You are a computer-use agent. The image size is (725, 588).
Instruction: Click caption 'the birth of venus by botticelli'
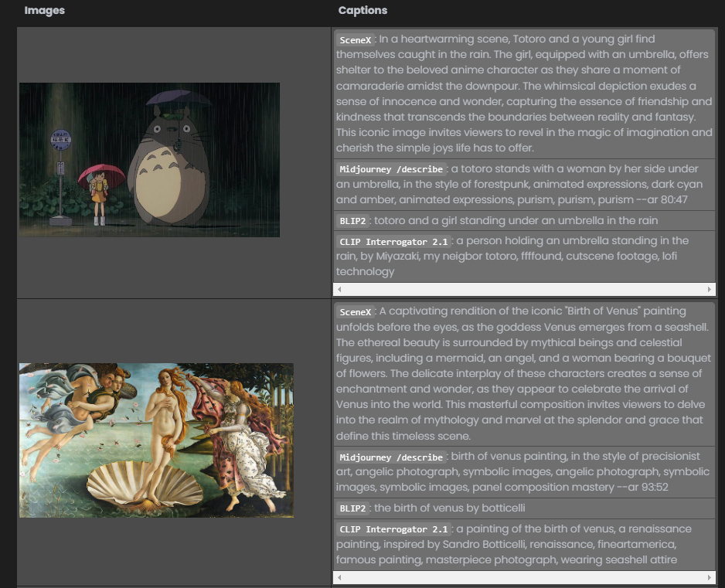pyautogui.click(x=449, y=508)
